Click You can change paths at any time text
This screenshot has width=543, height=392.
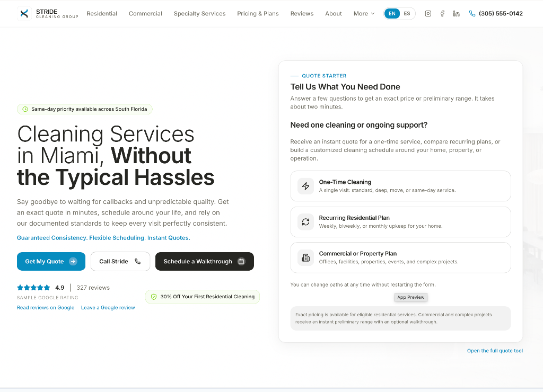pos(363,285)
